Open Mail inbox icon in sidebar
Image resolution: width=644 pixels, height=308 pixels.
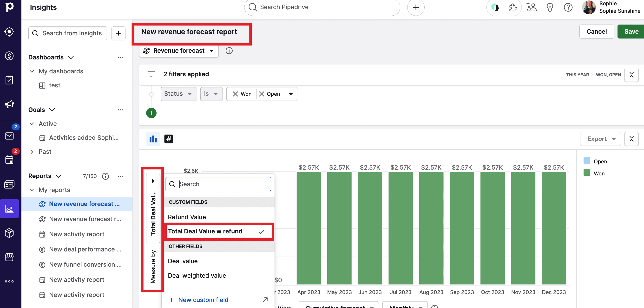tap(9, 136)
